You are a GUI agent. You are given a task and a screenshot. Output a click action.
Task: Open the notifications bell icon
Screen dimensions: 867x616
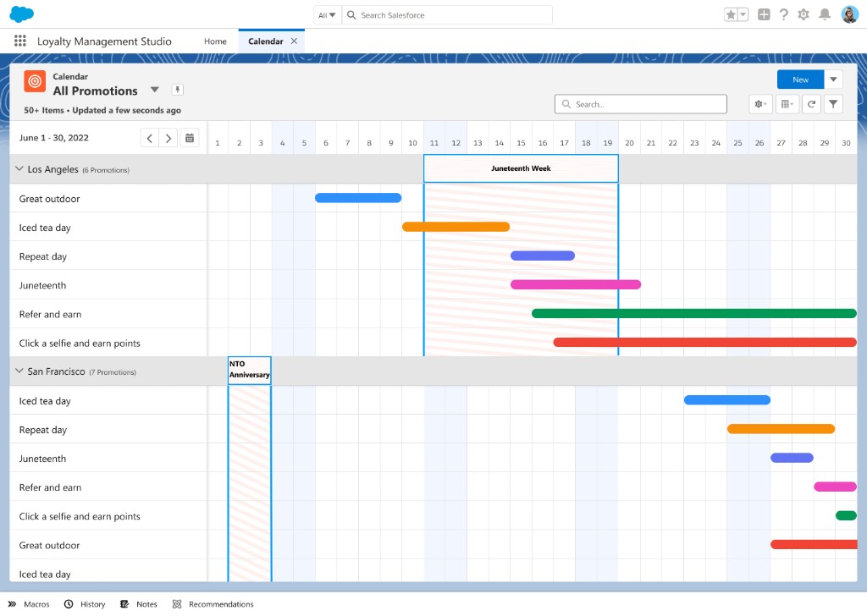[825, 15]
